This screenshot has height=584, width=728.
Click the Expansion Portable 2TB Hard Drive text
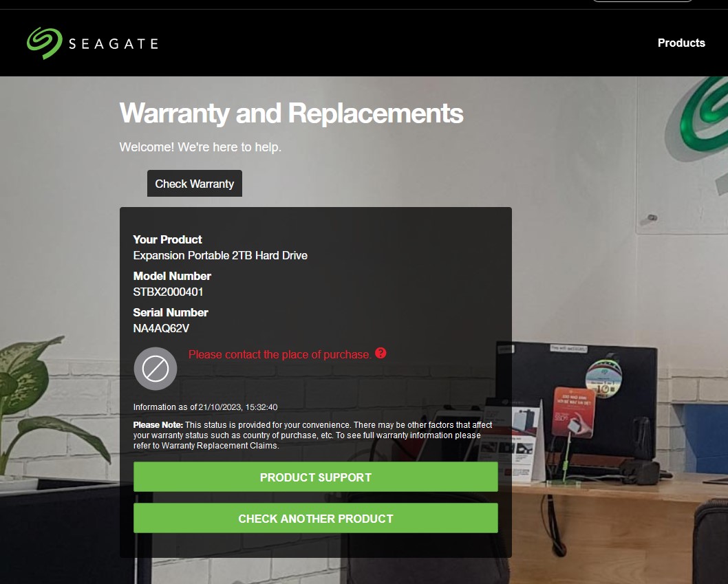coord(220,255)
